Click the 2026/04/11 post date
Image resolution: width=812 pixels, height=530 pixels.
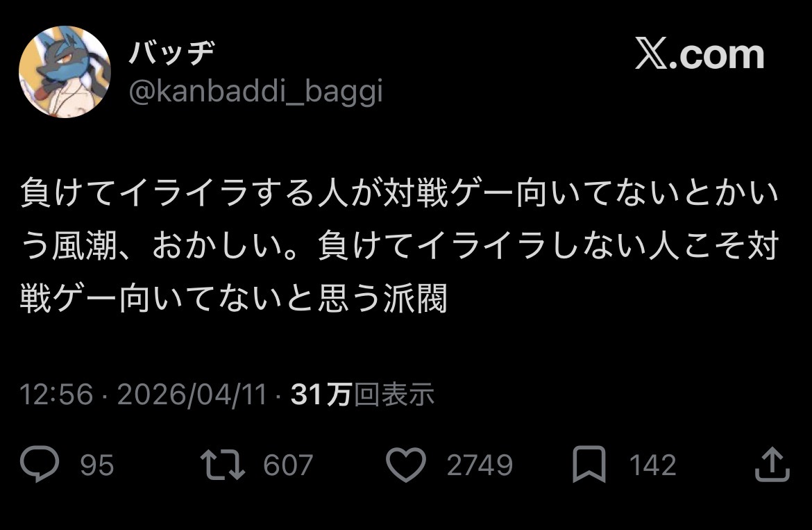coord(192,395)
